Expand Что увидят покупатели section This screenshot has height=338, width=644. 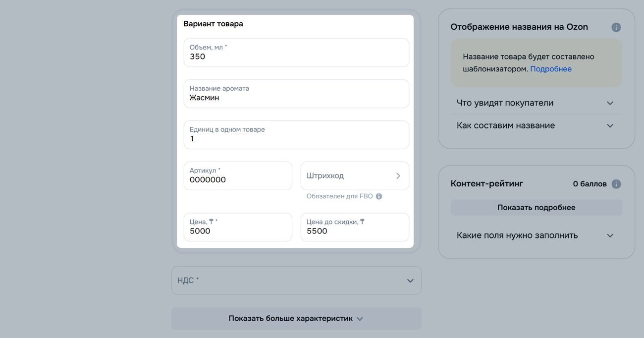[x=610, y=103]
